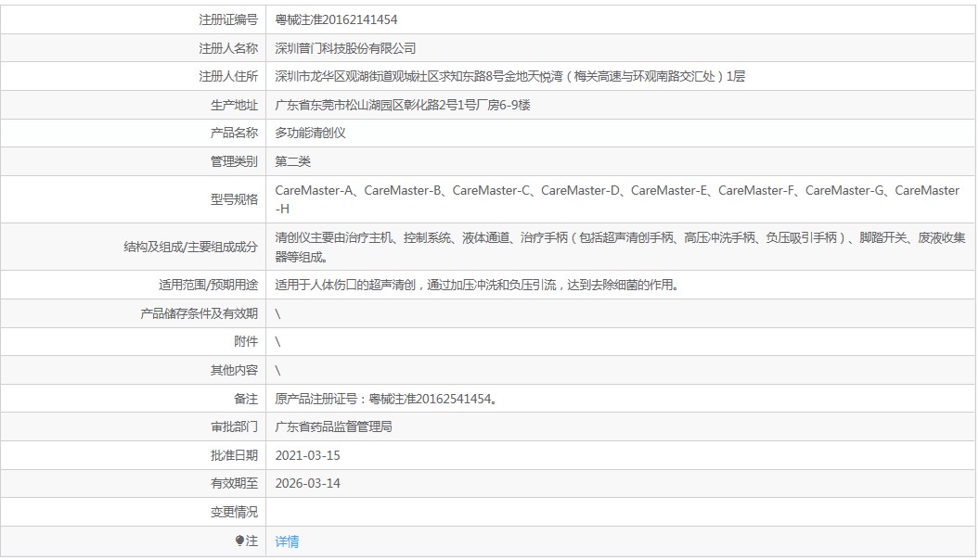Select the registrant address starting 深圳市龙华区
This screenshot has height=560, width=979.
pyautogui.click(x=509, y=76)
